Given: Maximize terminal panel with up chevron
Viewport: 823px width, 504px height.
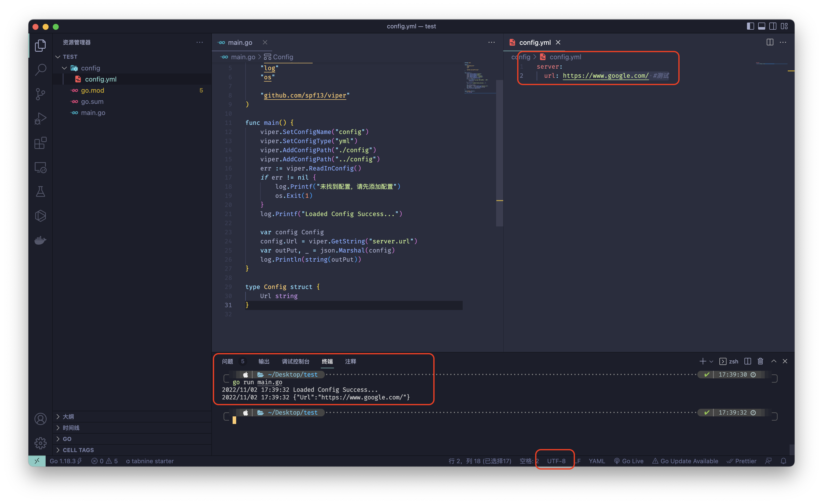Looking at the screenshot, I should (x=774, y=361).
